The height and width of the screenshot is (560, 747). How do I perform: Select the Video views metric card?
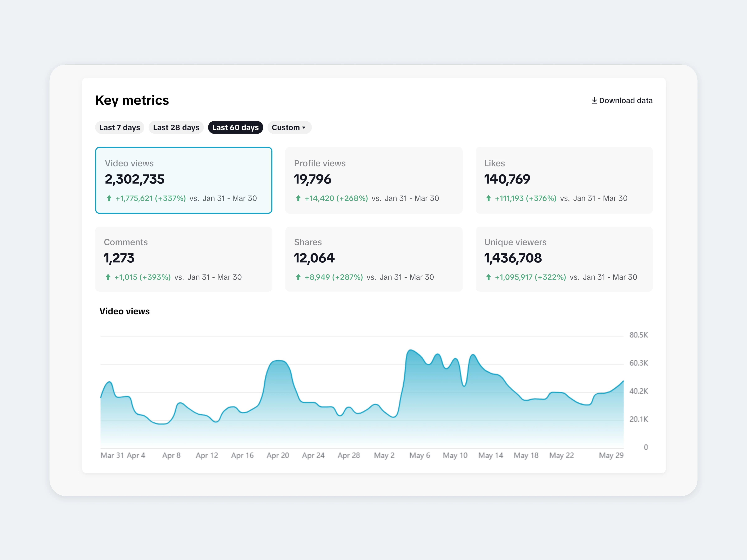(184, 180)
